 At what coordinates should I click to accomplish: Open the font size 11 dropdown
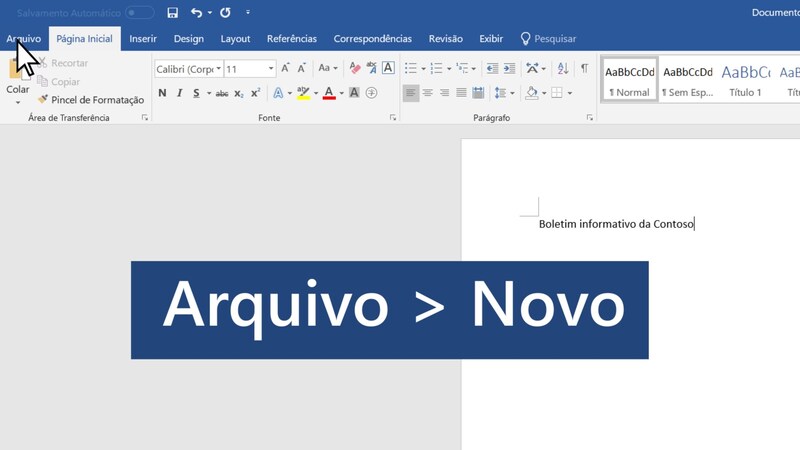click(x=270, y=69)
